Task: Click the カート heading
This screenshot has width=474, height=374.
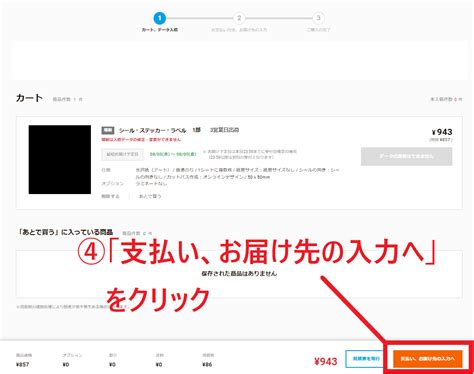Action: (x=29, y=98)
